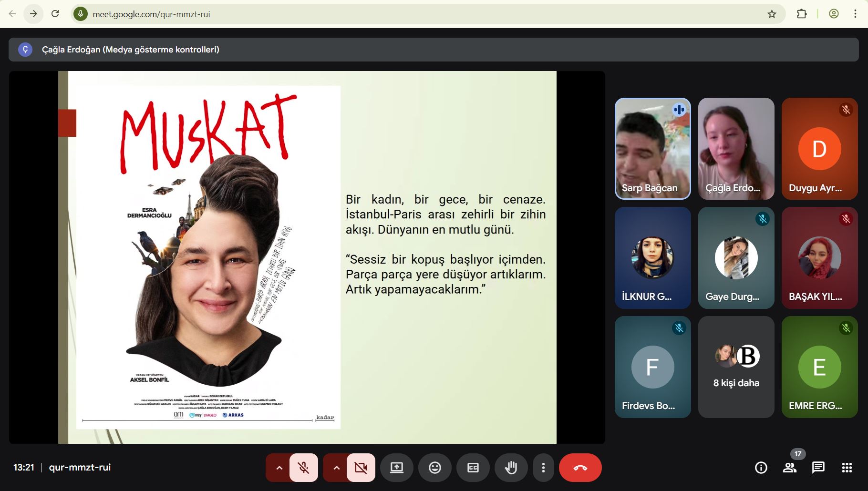868x491 pixels.
Task: Select Sarp Bağcan's video tile
Action: point(652,149)
